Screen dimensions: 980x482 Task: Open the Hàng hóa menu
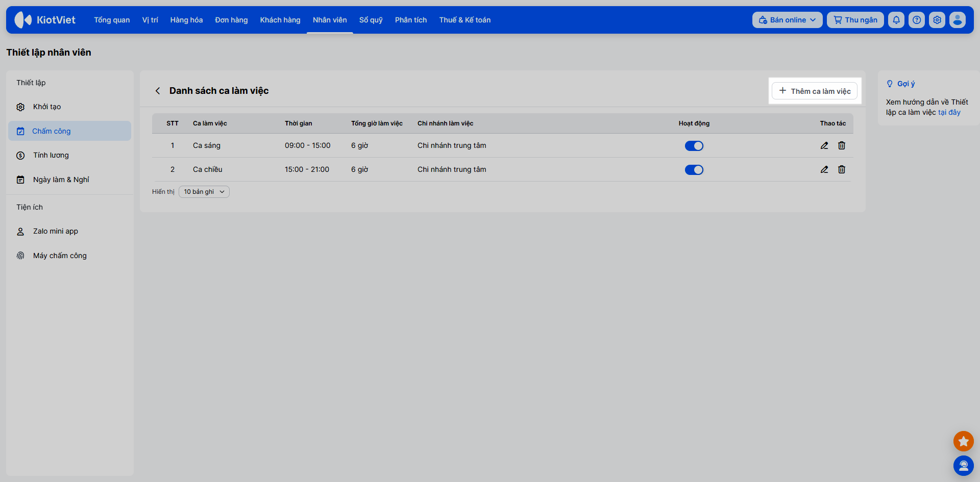pyautogui.click(x=186, y=20)
